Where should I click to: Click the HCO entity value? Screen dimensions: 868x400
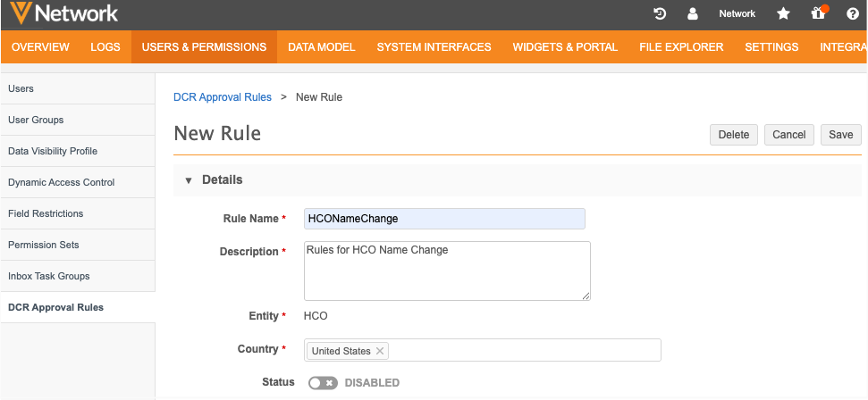pyautogui.click(x=316, y=316)
